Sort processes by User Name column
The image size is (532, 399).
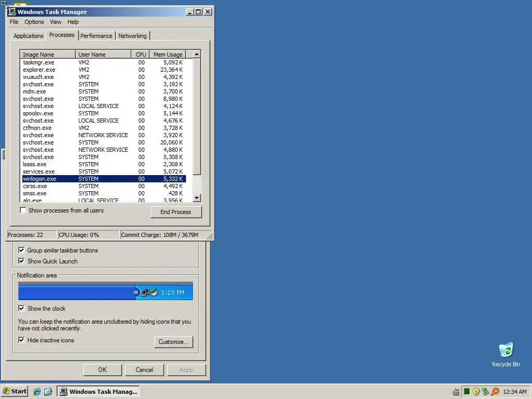point(103,55)
